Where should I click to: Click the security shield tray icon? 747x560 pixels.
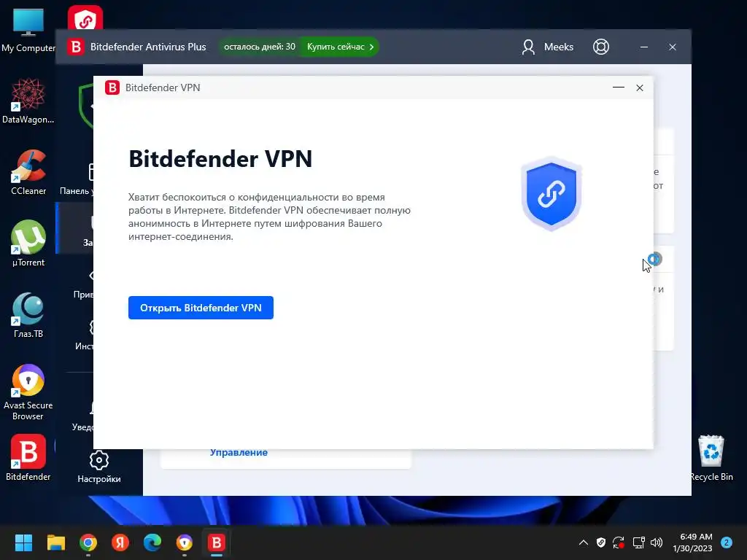pos(601,542)
